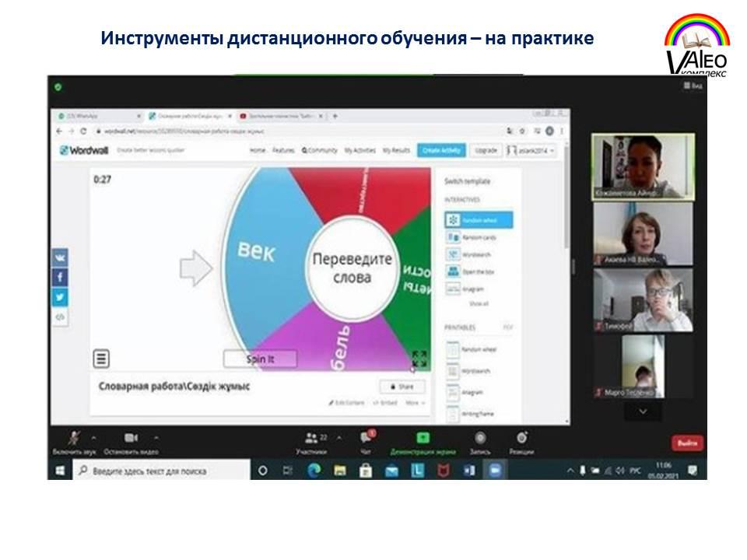Click the browser page vertical scrollbar
The image size is (747, 560).
(567, 196)
